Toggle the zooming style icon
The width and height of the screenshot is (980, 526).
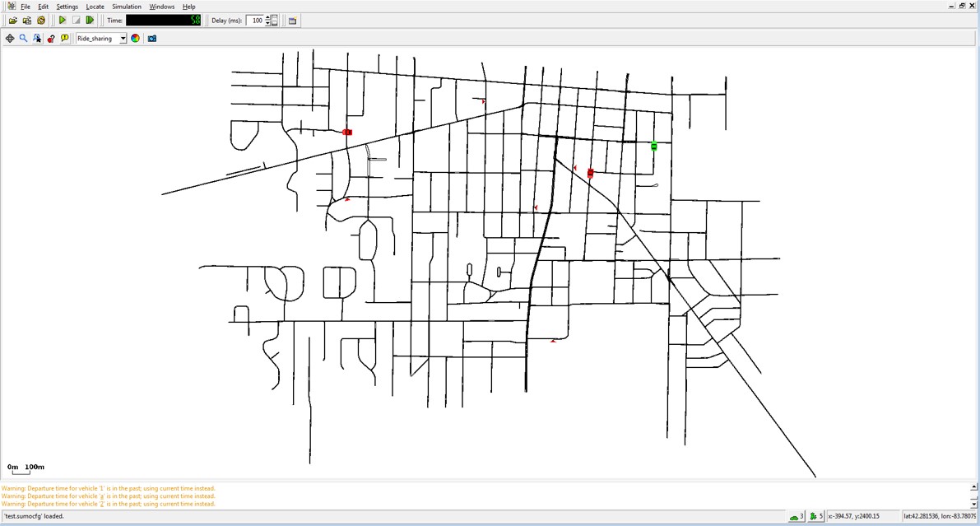click(x=38, y=38)
